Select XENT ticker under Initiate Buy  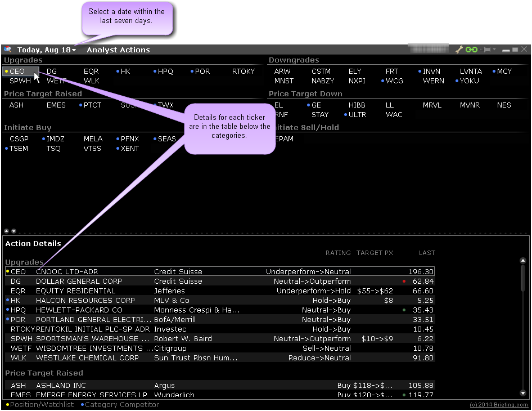coord(129,149)
